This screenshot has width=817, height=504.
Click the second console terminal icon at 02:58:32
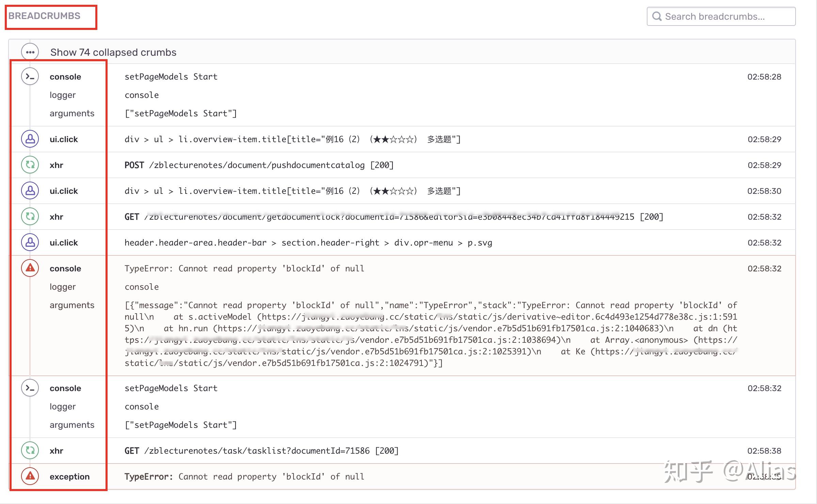click(30, 388)
